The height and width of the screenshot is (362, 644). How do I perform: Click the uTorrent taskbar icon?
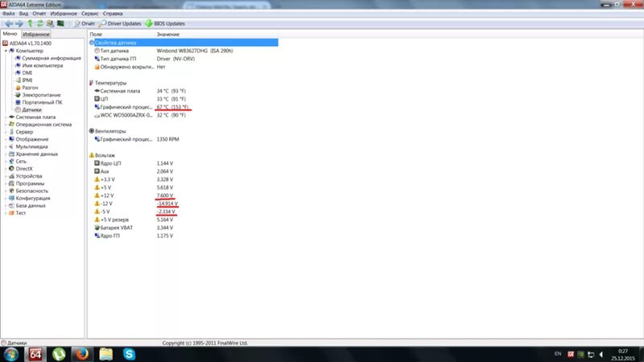(x=59, y=354)
